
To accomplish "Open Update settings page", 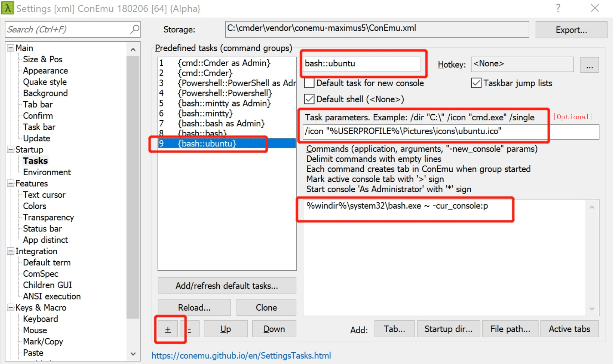I will (37, 138).
